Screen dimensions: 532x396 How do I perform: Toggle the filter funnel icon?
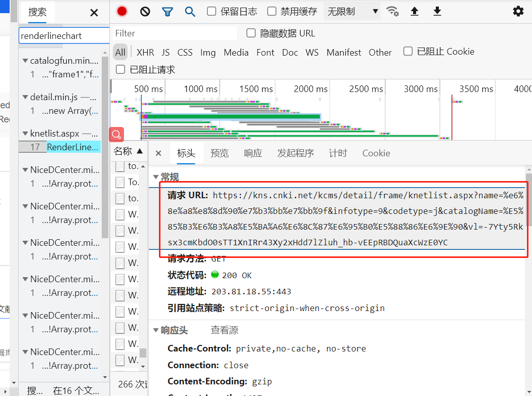[x=167, y=12]
